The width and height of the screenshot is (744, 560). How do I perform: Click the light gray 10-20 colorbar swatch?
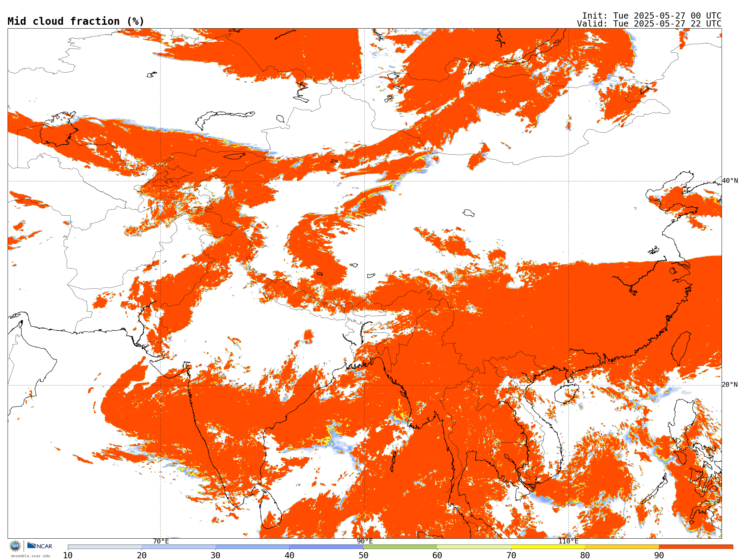[x=105, y=547]
